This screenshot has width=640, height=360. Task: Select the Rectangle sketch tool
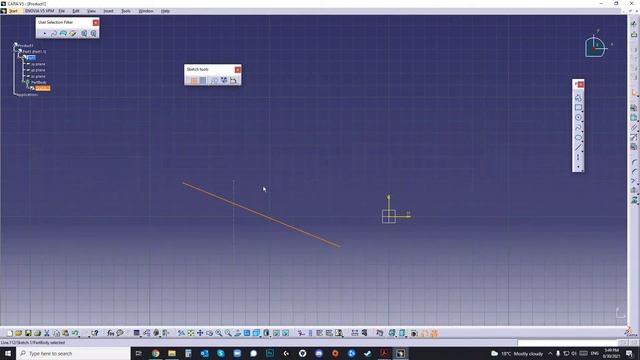point(578,108)
